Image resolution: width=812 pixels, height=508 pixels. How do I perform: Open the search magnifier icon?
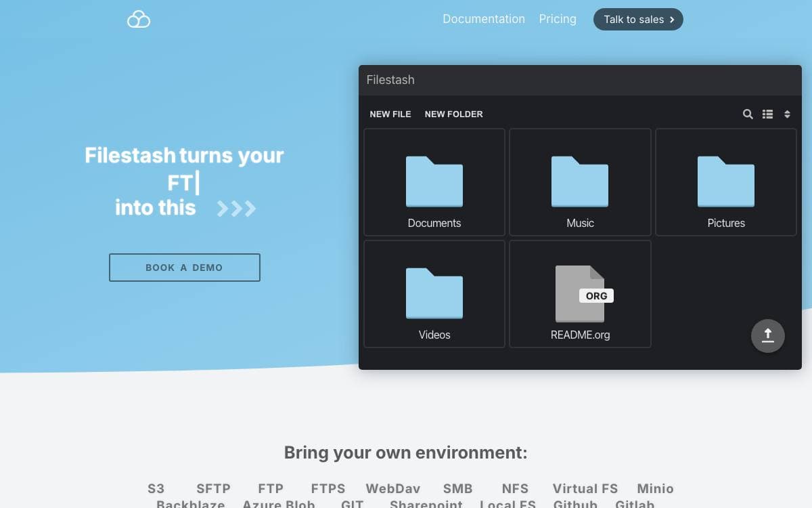[x=748, y=114]
